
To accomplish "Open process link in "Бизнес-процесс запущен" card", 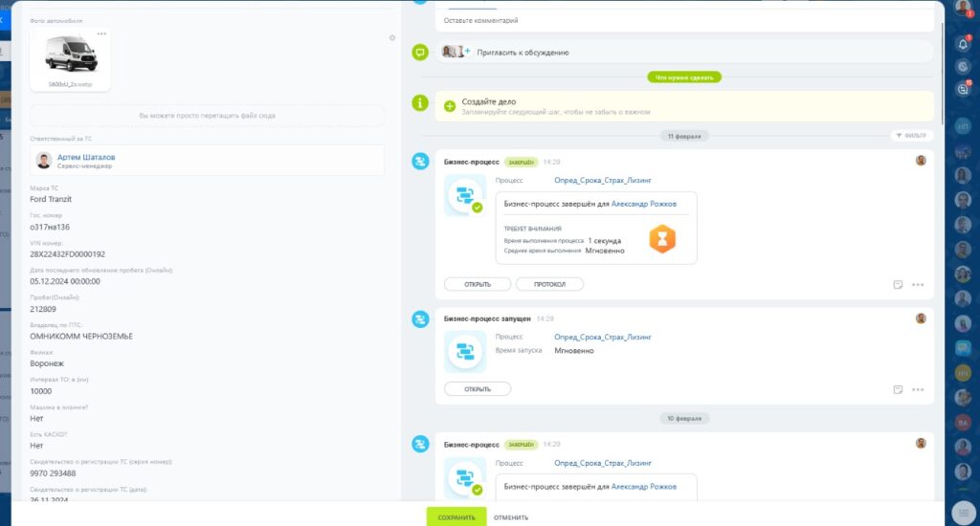I will (x=603, y=337).
